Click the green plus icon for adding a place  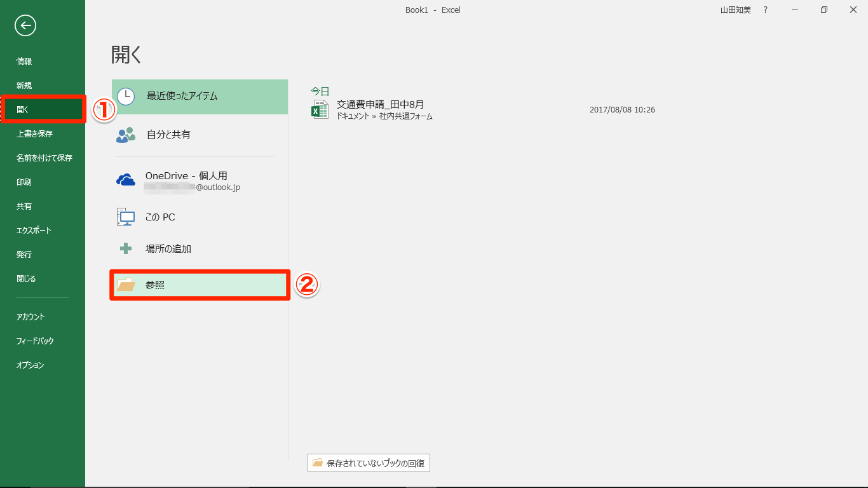[126, 248]
